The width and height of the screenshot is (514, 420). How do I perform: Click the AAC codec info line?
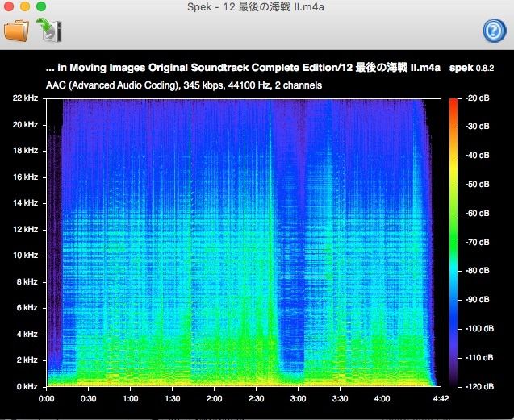point(184,85)
